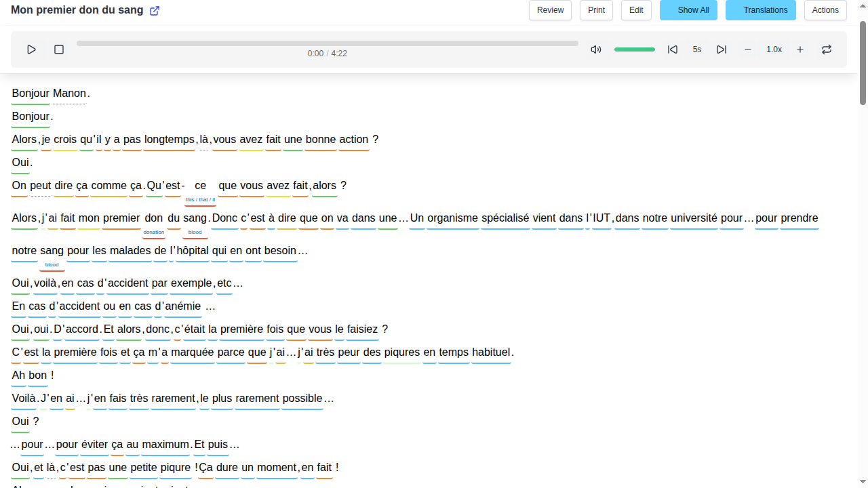Click the audio progress bar track
868x488 pixels.
pyautogui.click(x=328, y=43)
